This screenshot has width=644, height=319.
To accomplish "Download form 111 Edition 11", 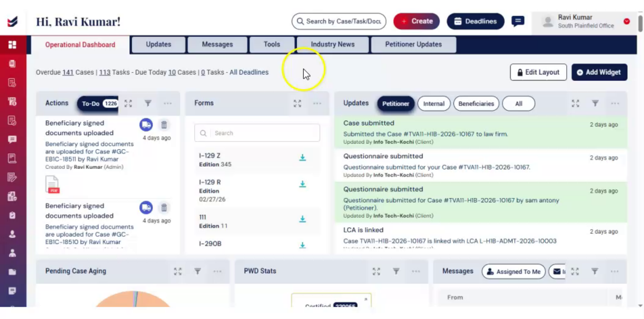I will [x=302, y=219].
